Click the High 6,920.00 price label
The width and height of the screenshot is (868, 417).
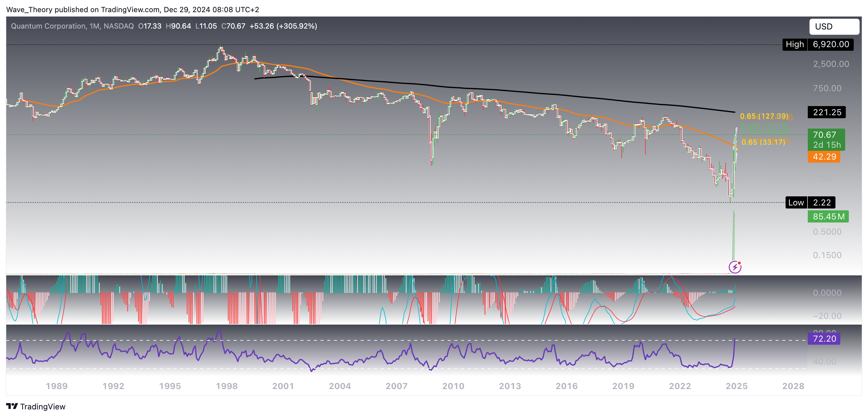818,44
